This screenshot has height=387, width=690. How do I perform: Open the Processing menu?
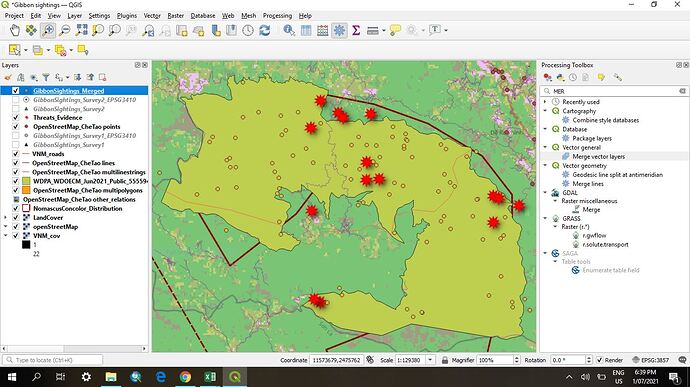pyautogui.click(x=277, y=15)
